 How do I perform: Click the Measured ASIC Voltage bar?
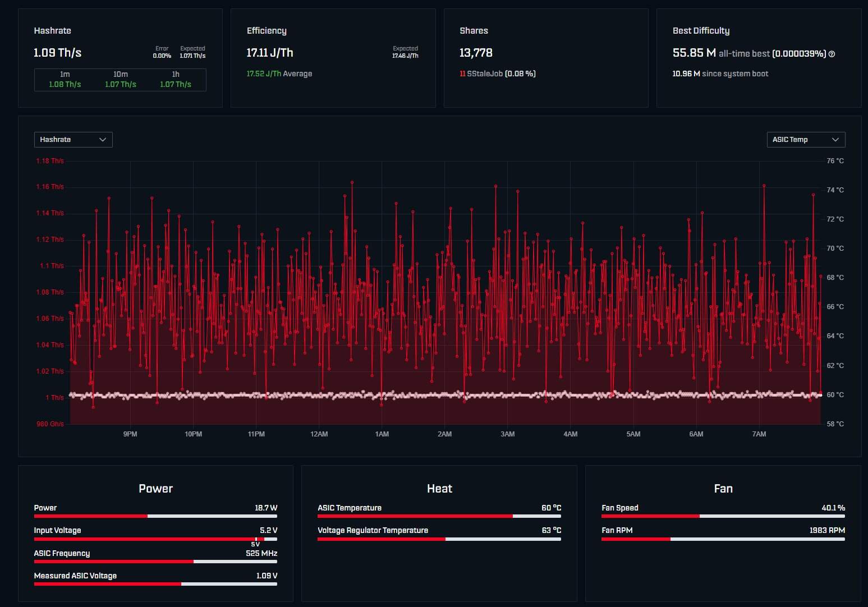155,584
